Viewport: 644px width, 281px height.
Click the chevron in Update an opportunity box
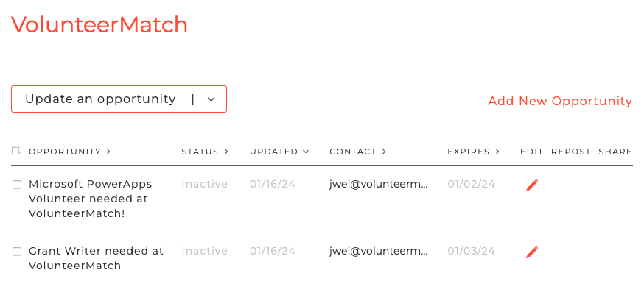[211, 99]
